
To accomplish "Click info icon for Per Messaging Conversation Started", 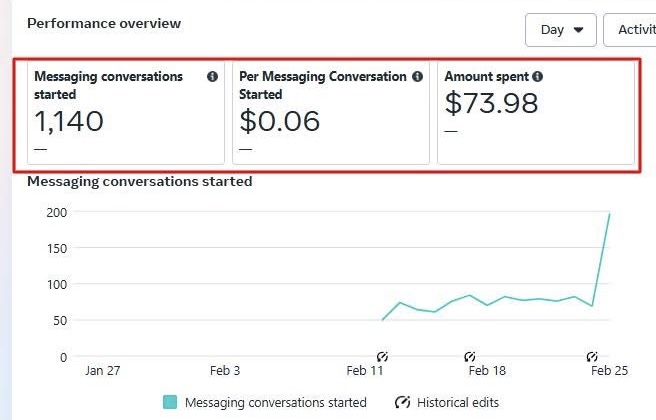I will coord(418,77).
